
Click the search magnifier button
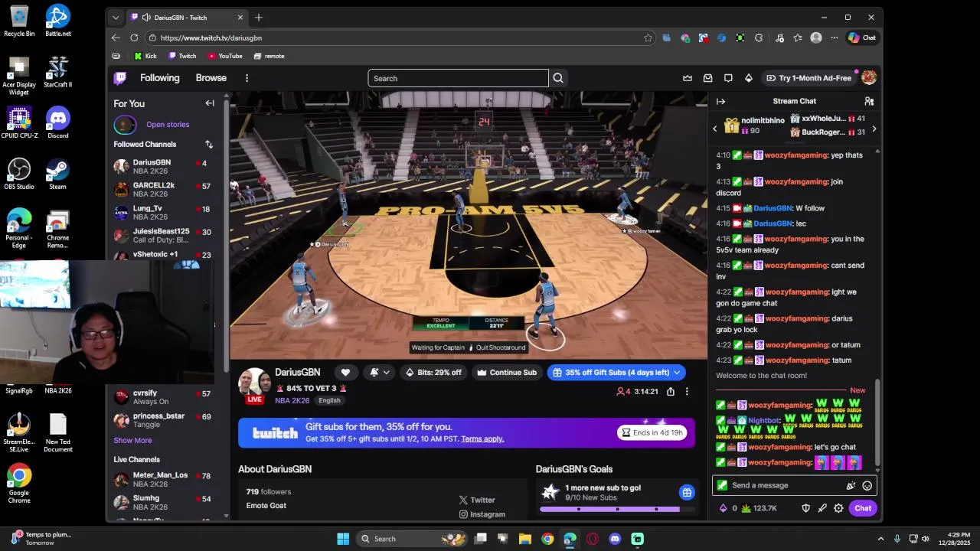(x=558, y=78)
